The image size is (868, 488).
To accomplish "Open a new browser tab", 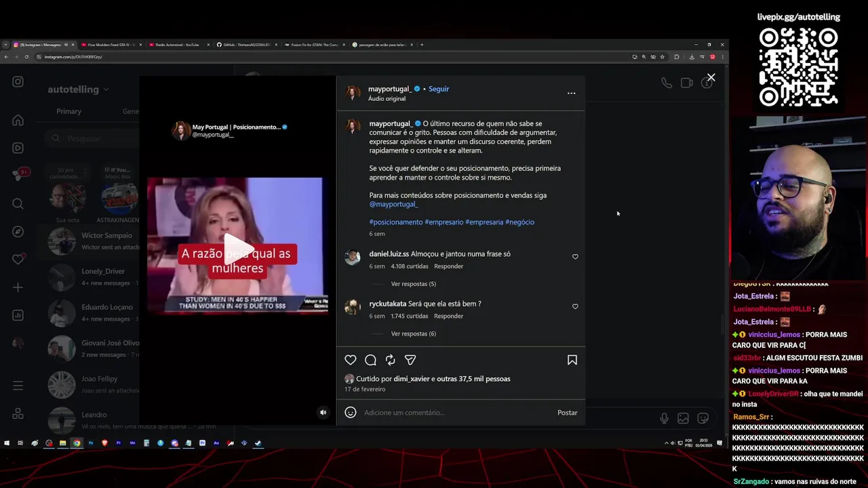I will (422, 45).
